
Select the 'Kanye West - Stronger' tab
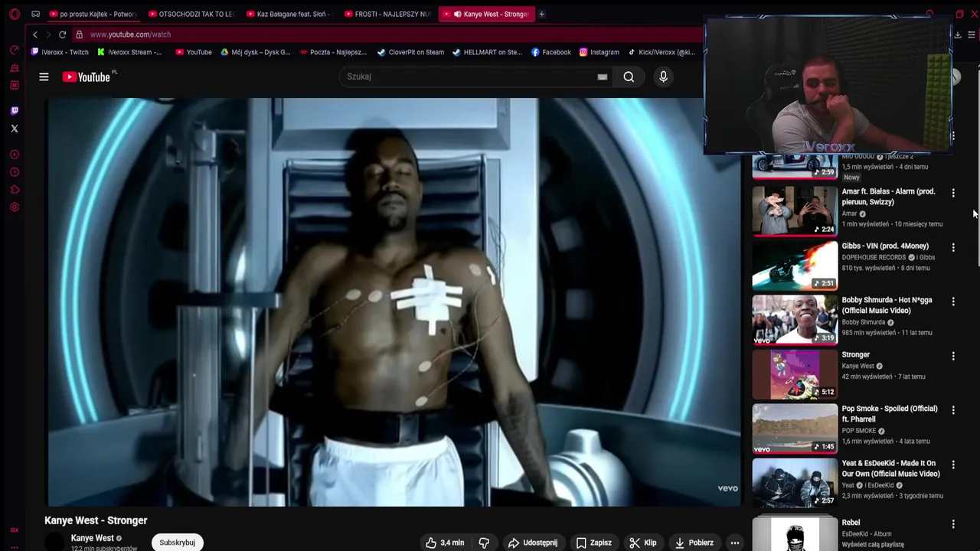pyautogui.click(x=486, y=14)
